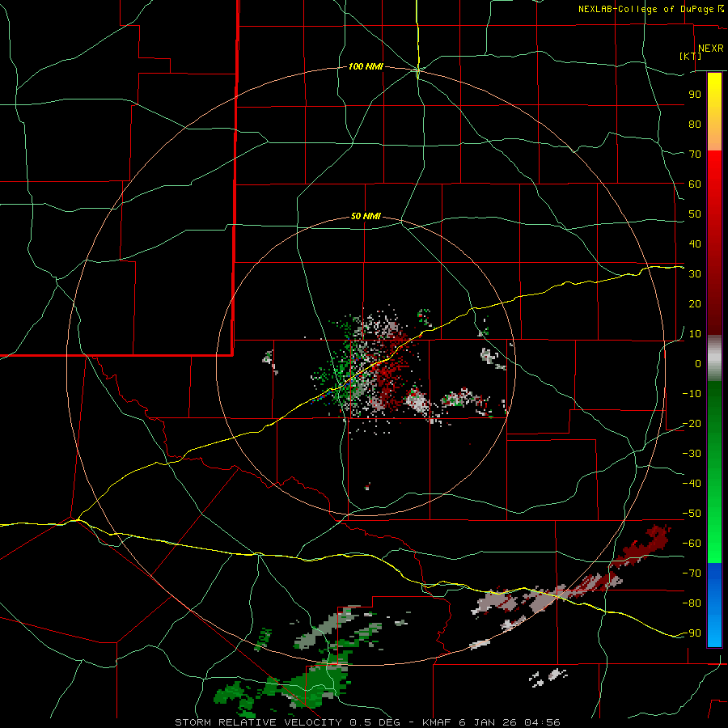Click the 90 value on velocity scale
The image size is (728, 728).
tap(695, 95)
